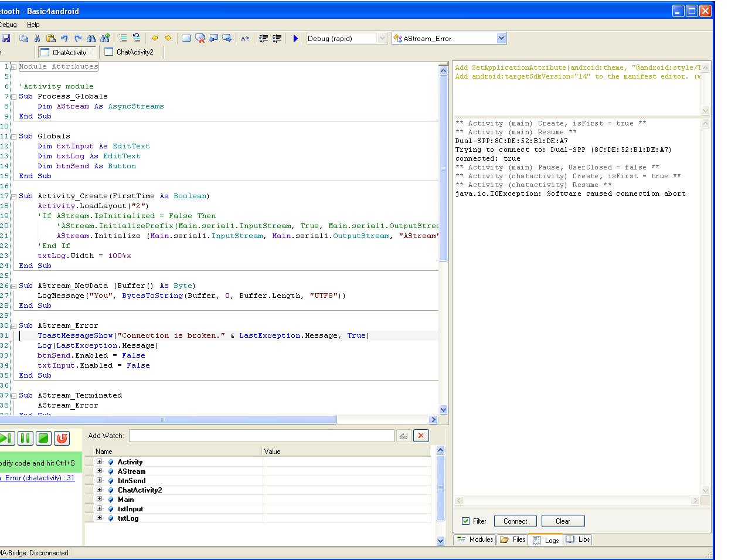Image resolution: width=745 pixels, height=560 pixels.
Task: Collapse Sub AStream_Terminated code block
Action: tap(13, 395)
